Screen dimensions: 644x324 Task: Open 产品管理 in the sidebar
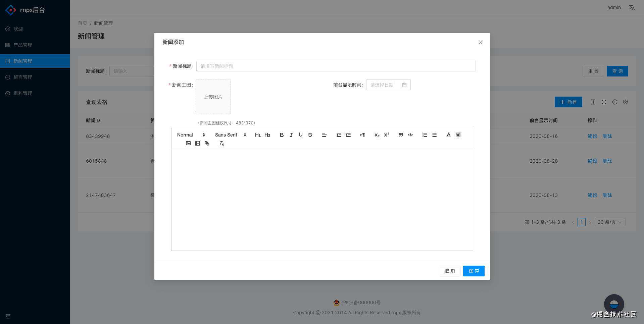(35, 45)
